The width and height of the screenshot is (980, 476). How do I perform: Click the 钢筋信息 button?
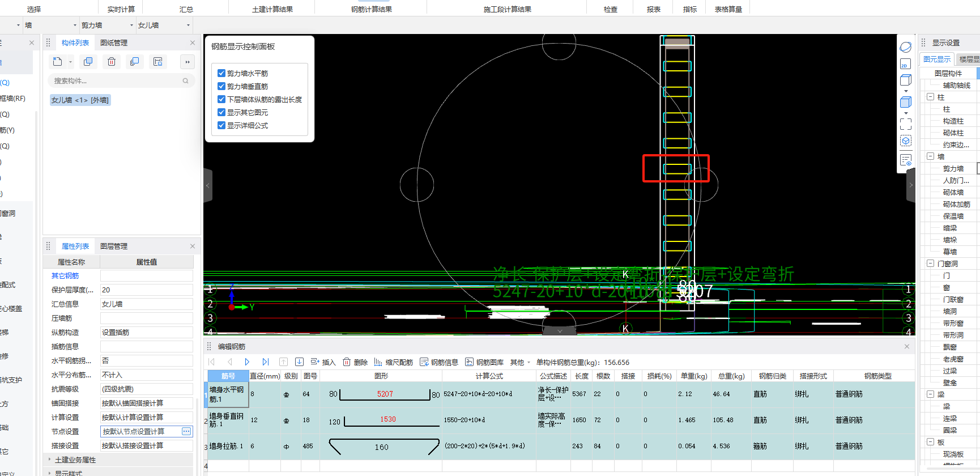[439, 362]
